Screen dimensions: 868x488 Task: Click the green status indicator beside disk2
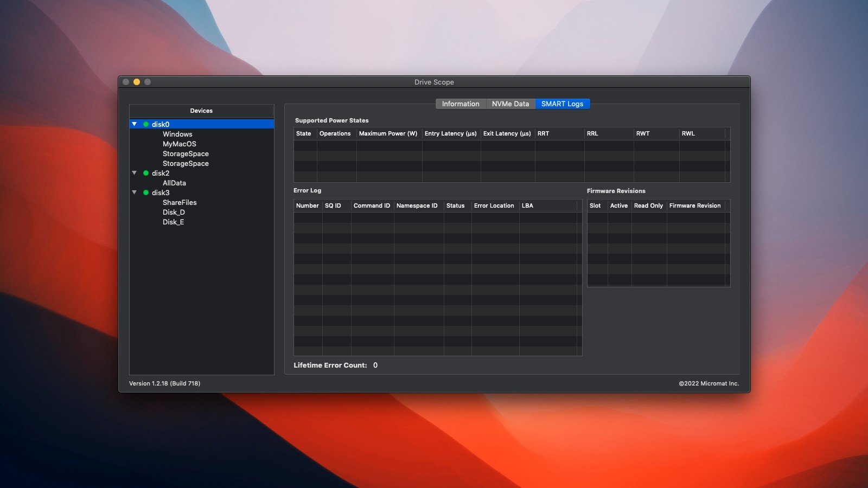coord(146,173)
